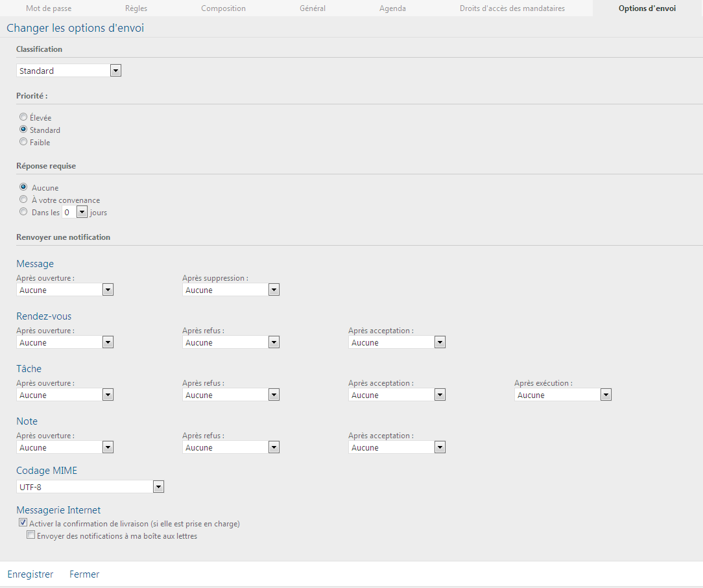Viewport: 703px width, 588px height.
Task: Expand the "Après refus" dropdown under Rendez-vous
Action: pyautogui.click(x=274, y=342)
